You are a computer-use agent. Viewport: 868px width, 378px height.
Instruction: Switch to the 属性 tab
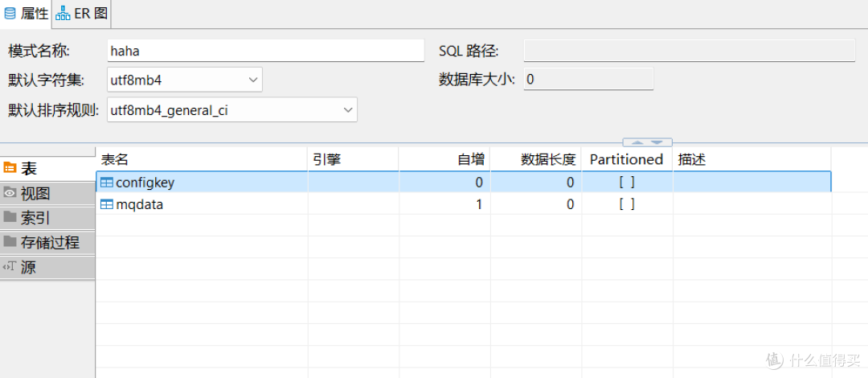pyautogui.click(x=26, y=14)
